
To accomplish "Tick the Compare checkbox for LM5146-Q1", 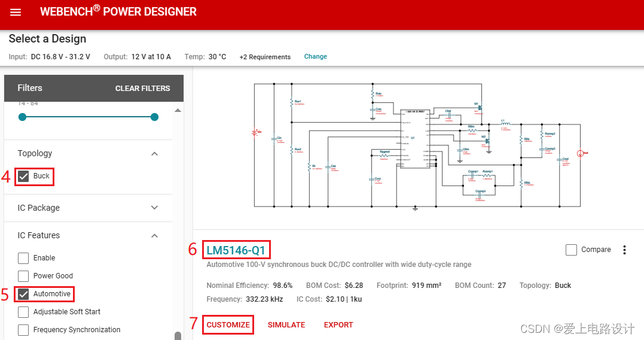I will pos(571,250).
